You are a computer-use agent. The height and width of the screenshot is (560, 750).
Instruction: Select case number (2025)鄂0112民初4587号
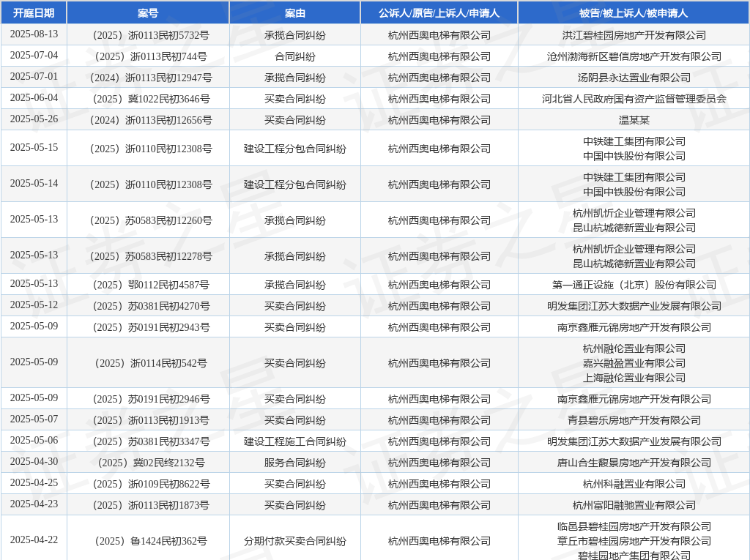tap(151, 285)
